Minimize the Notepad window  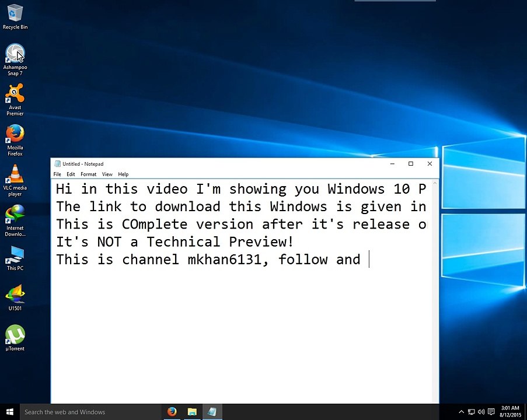pos(392,164)
